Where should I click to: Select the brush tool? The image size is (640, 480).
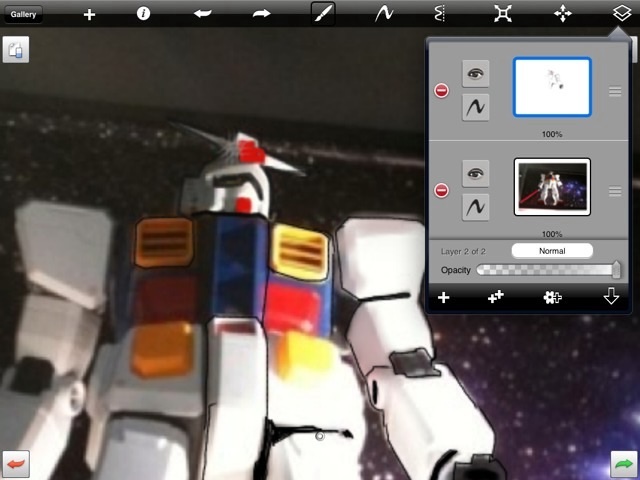tap(323, 14)
